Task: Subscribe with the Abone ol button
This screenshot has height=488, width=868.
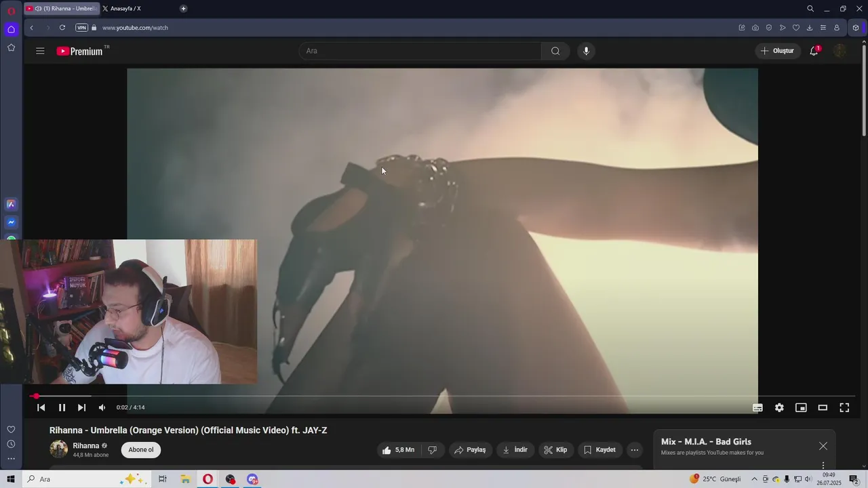Action: coord(141,450)
